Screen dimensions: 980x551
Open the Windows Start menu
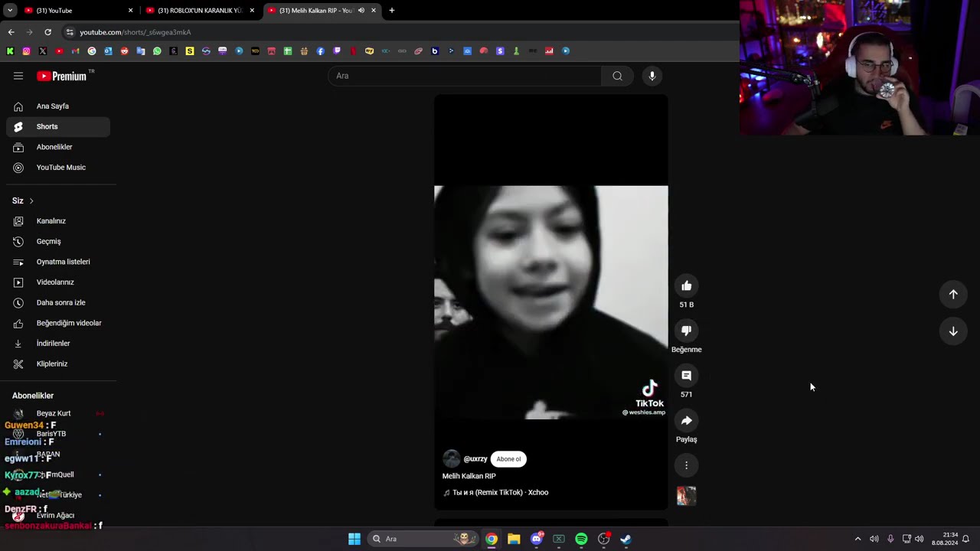(x=354, y=539)
